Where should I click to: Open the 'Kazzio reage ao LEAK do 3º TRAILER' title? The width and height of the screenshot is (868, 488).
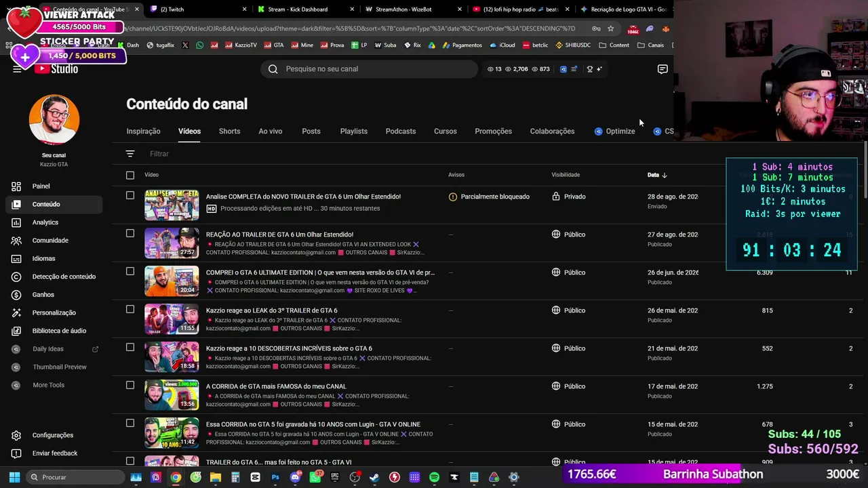[x=271, y=310]
